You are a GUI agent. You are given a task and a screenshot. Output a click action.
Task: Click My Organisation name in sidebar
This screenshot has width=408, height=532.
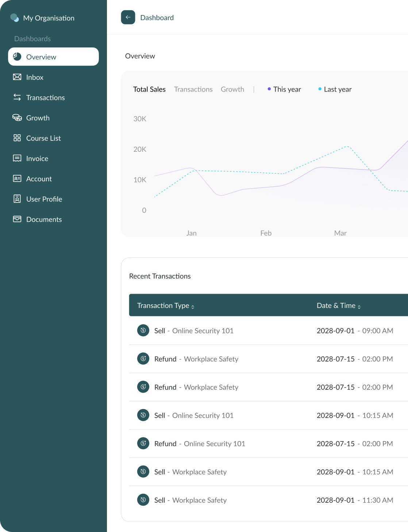[x=49, y=18]
